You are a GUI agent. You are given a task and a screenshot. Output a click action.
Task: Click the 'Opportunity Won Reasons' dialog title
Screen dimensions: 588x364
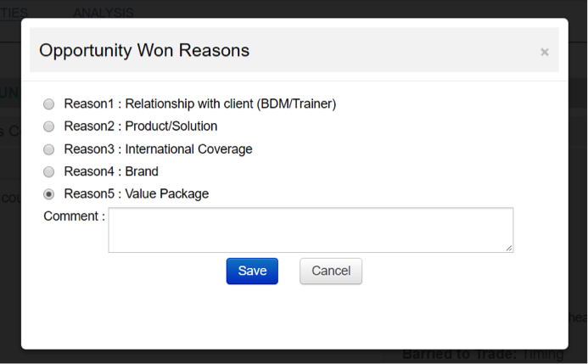point(144,50)
